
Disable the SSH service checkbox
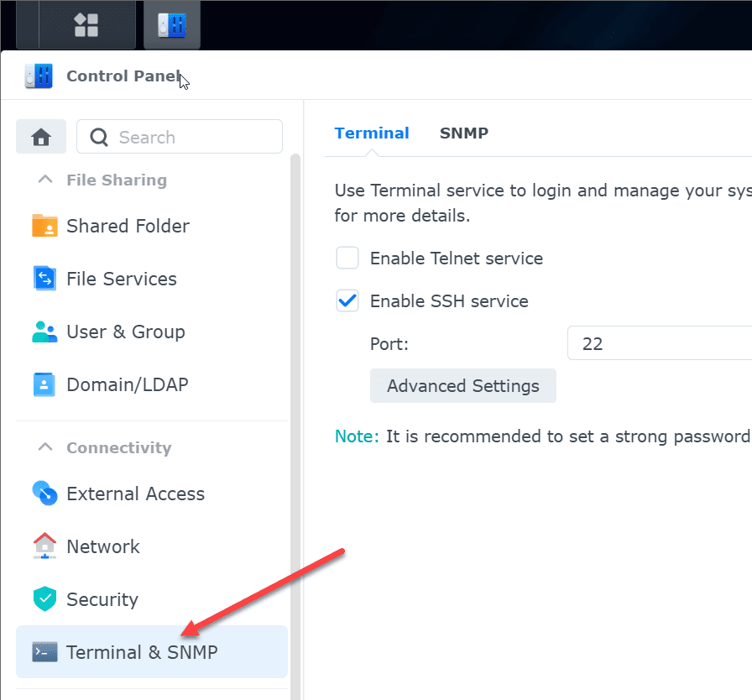(x=347, y=300)
